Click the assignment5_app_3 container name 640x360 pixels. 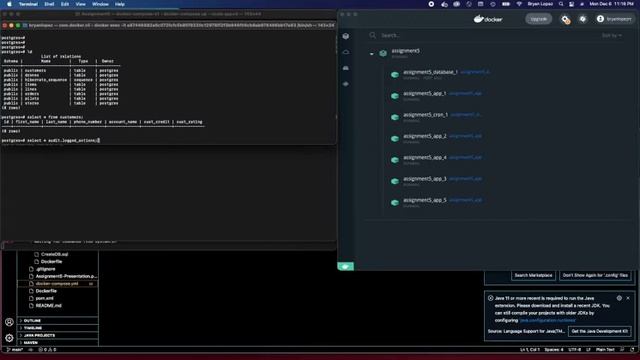coord(425,179)
